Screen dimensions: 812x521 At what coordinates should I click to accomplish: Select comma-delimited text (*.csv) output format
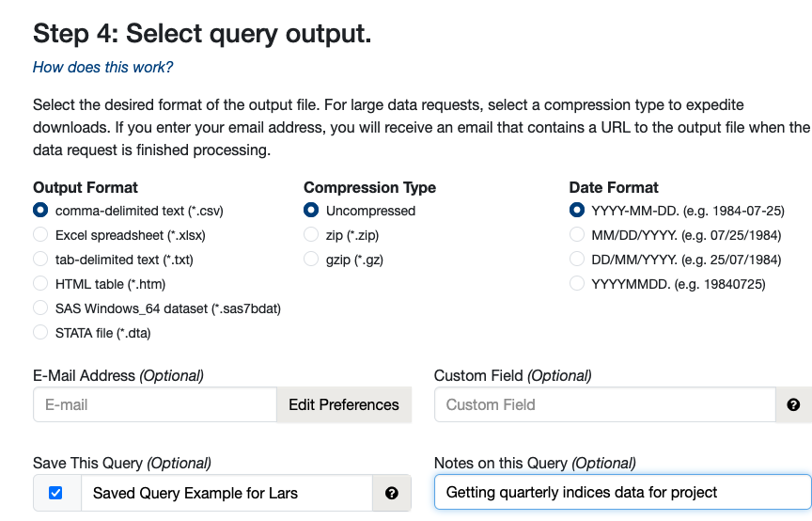40,211
